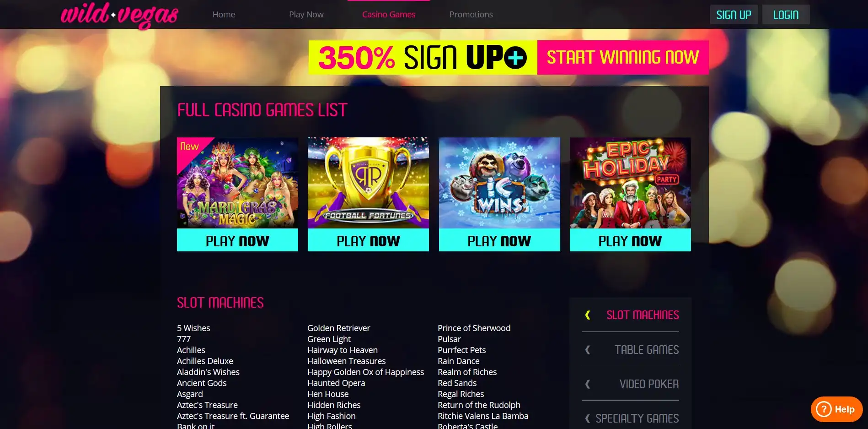868x429 pixels.
Task: Go to the Play Now menu
Action: pos(306,15)
